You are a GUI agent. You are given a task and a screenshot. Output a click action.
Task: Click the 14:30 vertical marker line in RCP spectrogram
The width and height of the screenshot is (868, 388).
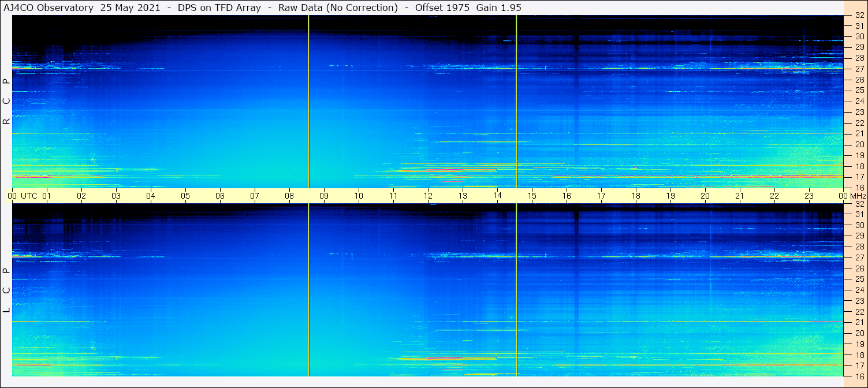pyautogui.click(x=516, y=102)
